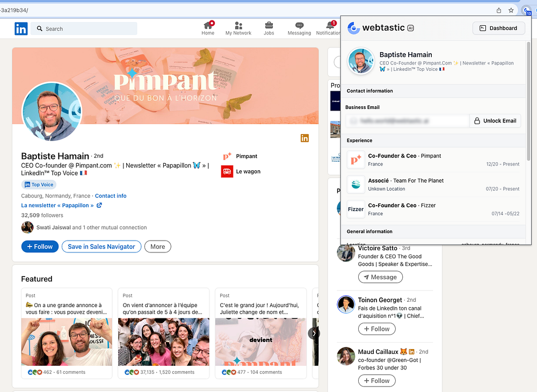The height and width of the screenshot is (392, 537).
Task: Click the Le wagon school logo
Action: (x=227, y=171)
